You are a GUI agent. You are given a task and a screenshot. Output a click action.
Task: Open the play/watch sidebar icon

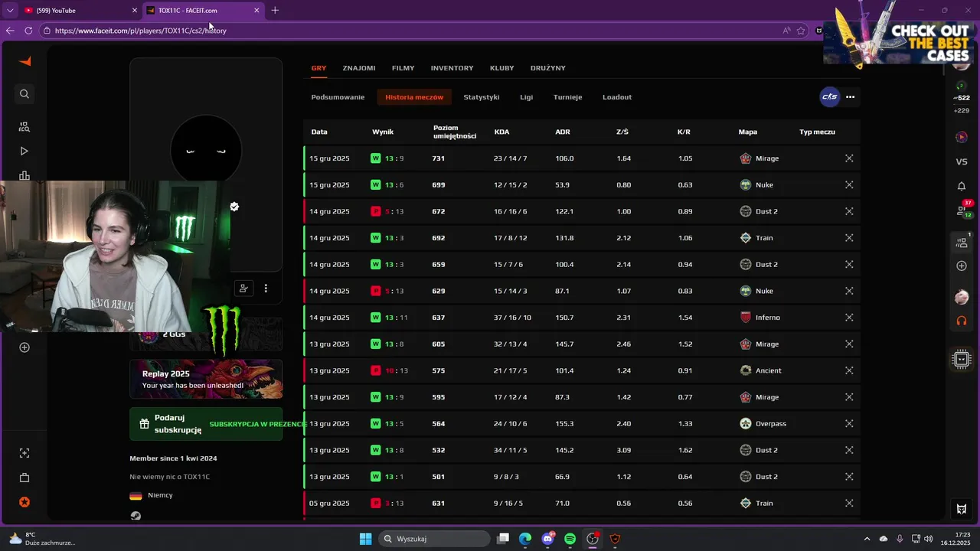[24, 151]
